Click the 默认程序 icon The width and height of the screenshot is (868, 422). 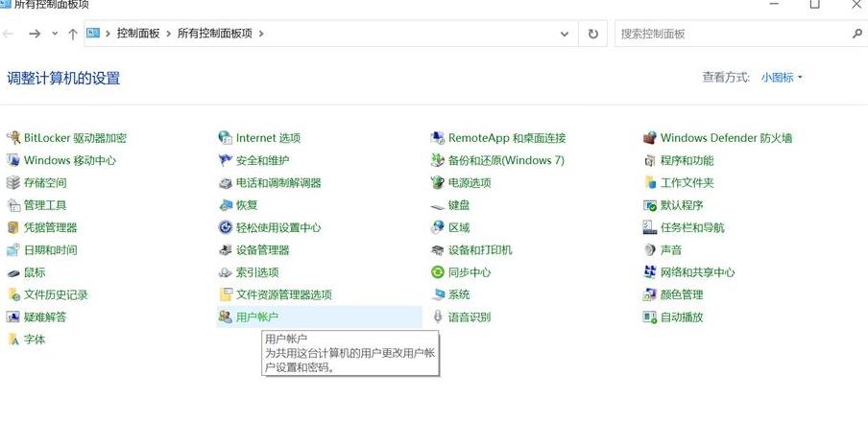click(x=650, y=205)
